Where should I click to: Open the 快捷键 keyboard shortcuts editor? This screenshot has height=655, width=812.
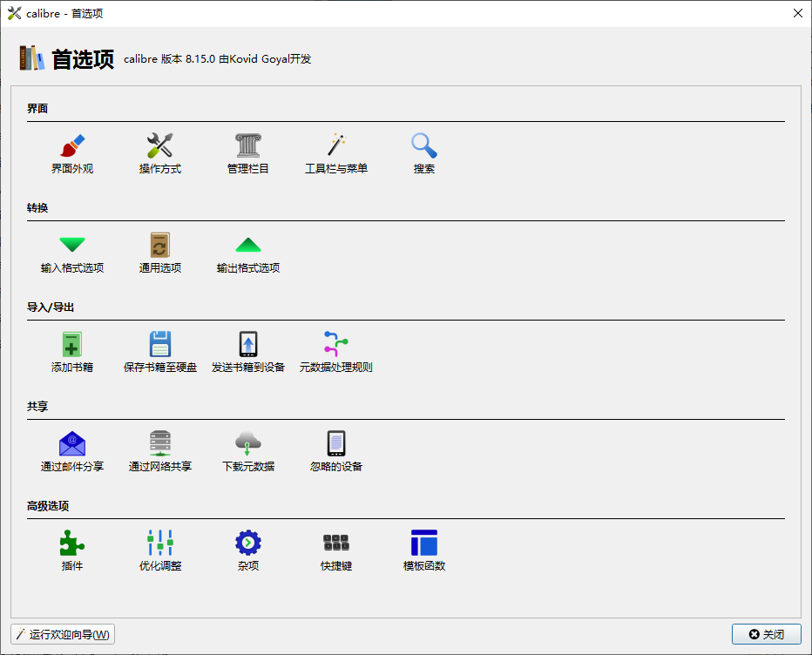(335, 548)
